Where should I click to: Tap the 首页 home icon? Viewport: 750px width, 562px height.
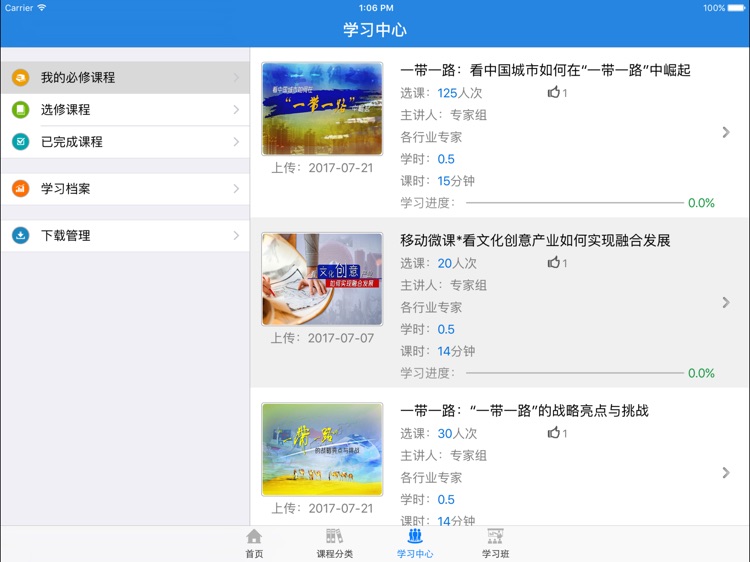(x=254, y=537)
